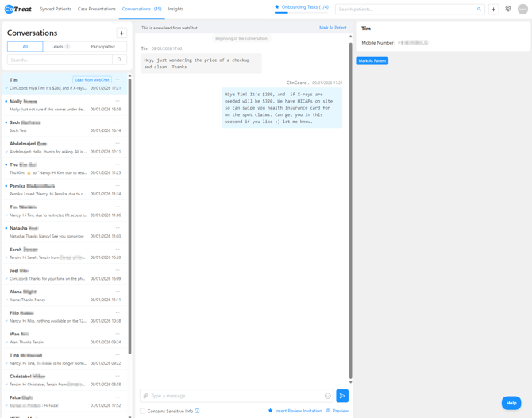532x418 pixels.
Task: Tick the Contains Sensitive Info checkbox
Action: pyautogui.click(x=143, y=411)
